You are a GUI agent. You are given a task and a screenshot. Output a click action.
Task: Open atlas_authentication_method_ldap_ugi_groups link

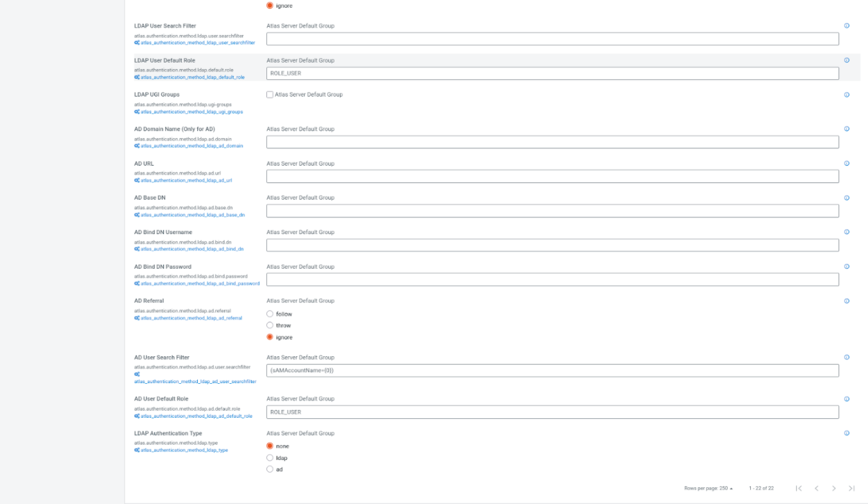191,112
